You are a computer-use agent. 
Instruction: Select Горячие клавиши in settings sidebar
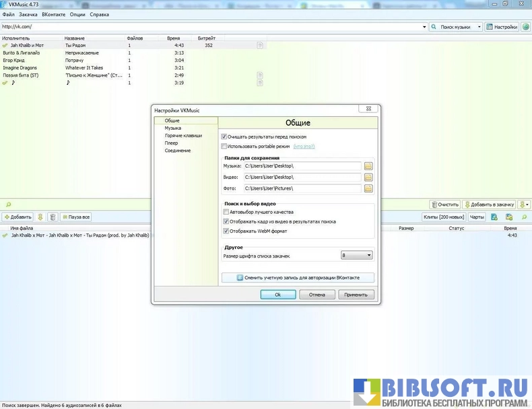click(183, 135)
